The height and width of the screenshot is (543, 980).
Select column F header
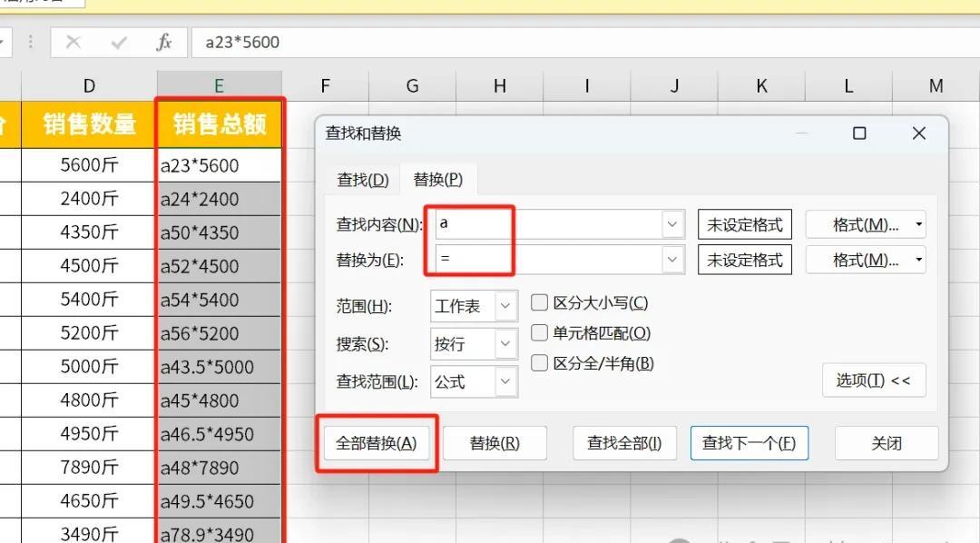click(325, 85)
